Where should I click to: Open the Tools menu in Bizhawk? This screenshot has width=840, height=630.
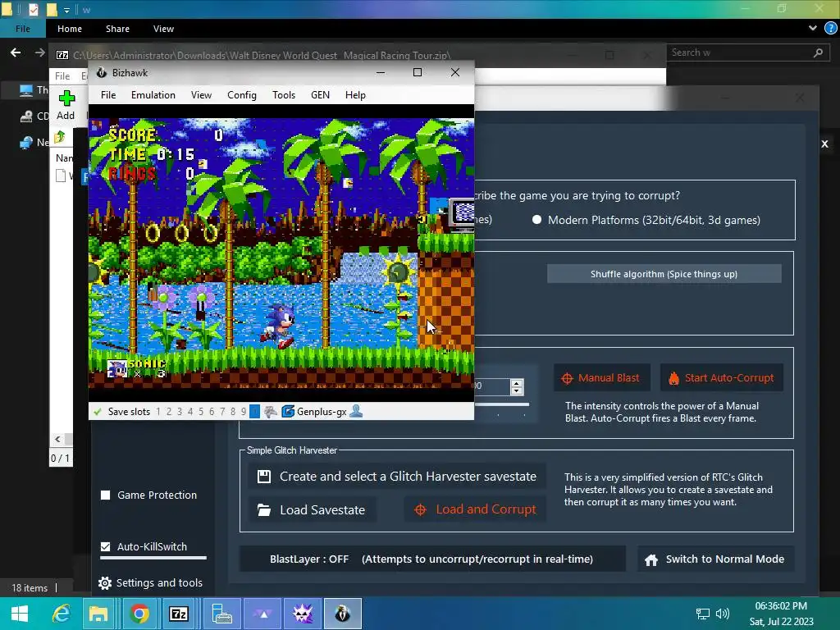pos(283,95)
